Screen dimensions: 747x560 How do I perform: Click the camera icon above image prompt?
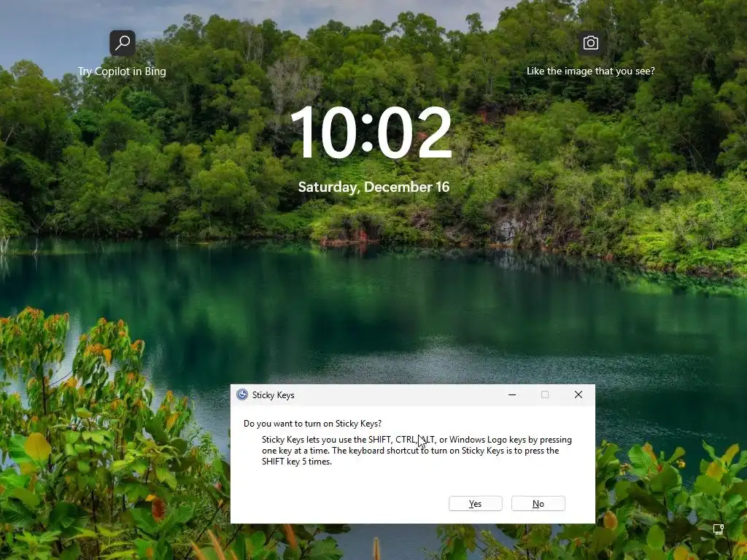pyautogui.click(x=591, y=43)
